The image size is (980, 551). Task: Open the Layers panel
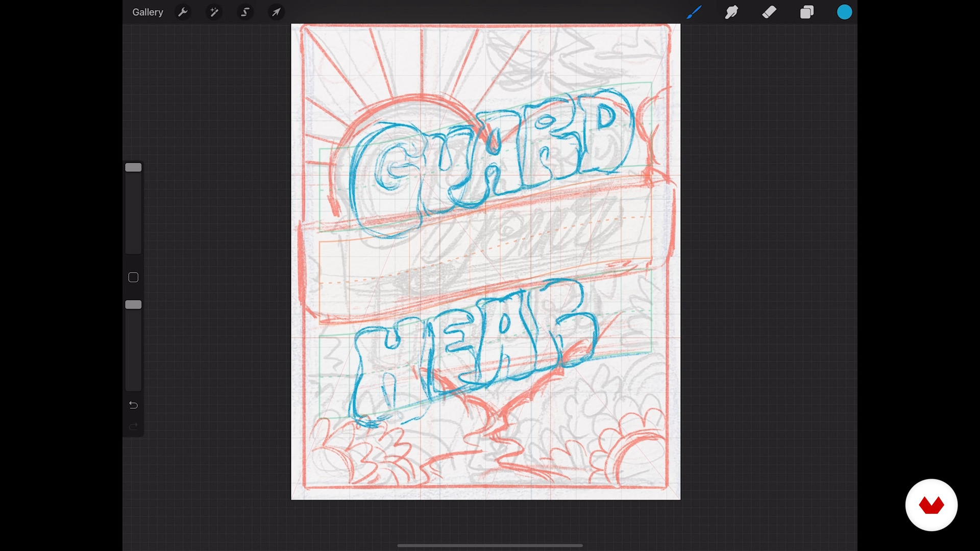pos(807,12)
